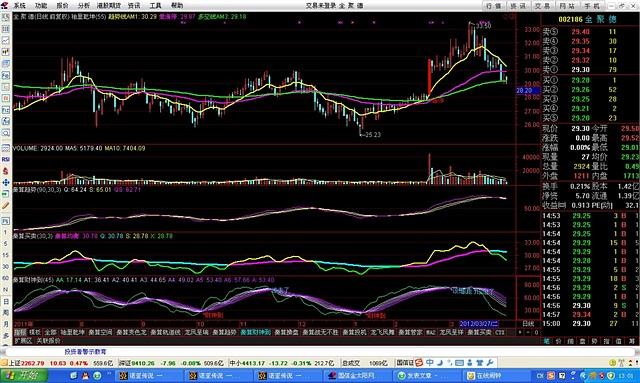640x383 pixels.
Task: Click the red dollar sign icon in sidebar
Action: pos(6,171)
